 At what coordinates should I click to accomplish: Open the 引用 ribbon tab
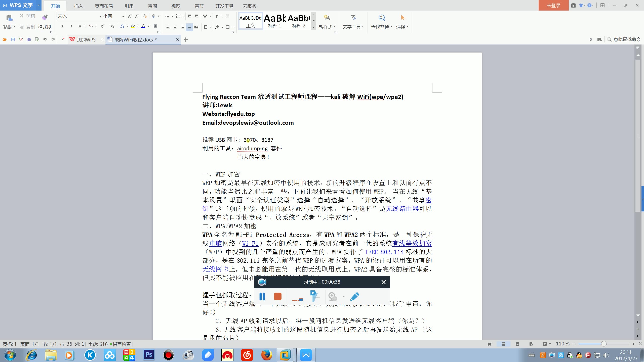point(129,6)
